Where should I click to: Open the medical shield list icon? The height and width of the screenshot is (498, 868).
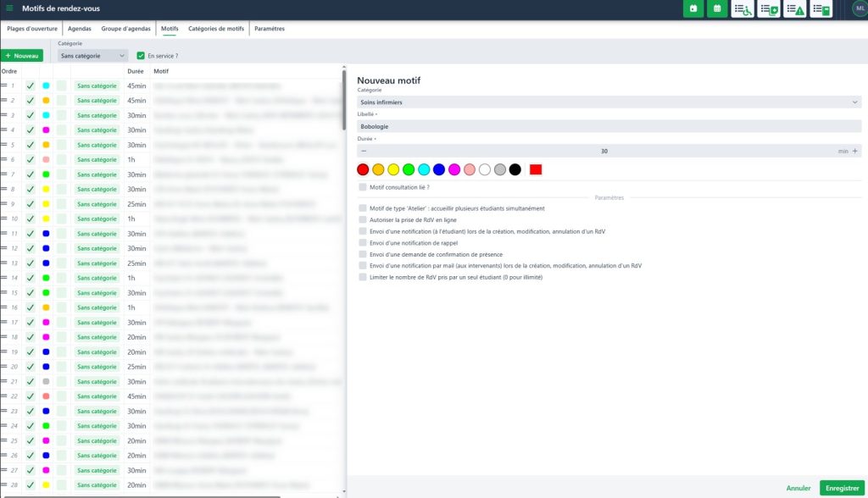click(769, 8)
